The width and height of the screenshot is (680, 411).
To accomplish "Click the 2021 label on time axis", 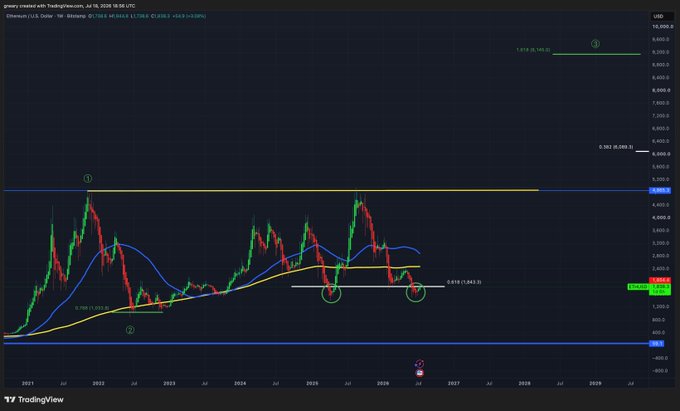I will click(x=27, y=383).
